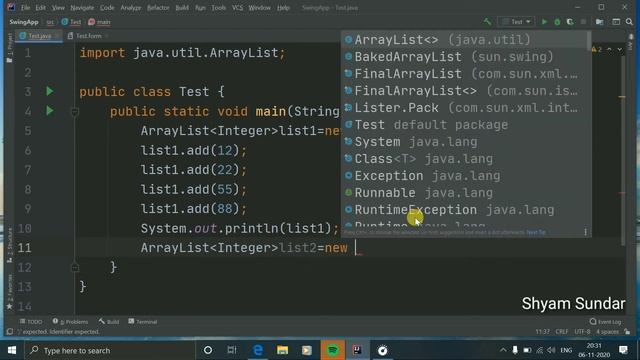Choose BakedArrayList (sun.swing) suggestion
Viewport: 640px width, 360px height.
(x=464, y=57)
